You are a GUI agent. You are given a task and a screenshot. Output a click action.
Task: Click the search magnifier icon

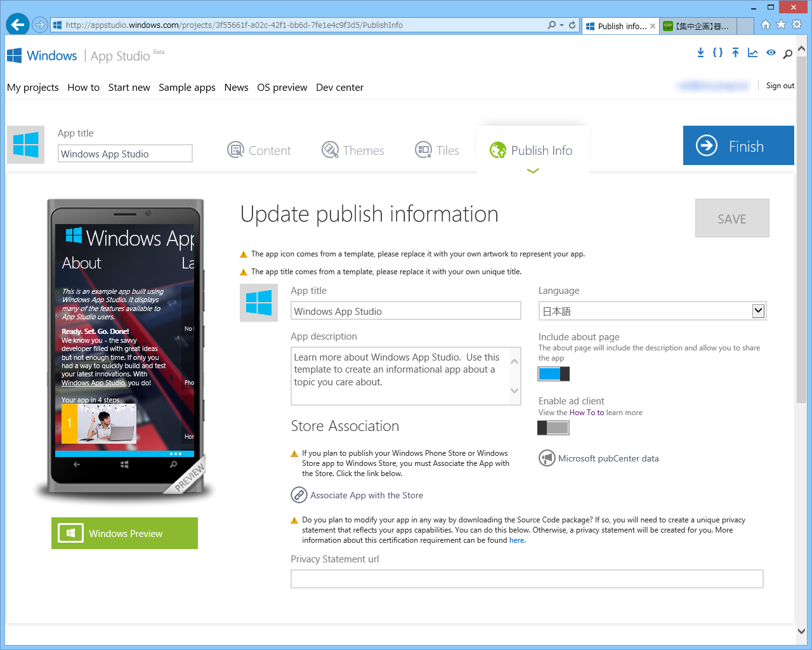pos(787,54)
